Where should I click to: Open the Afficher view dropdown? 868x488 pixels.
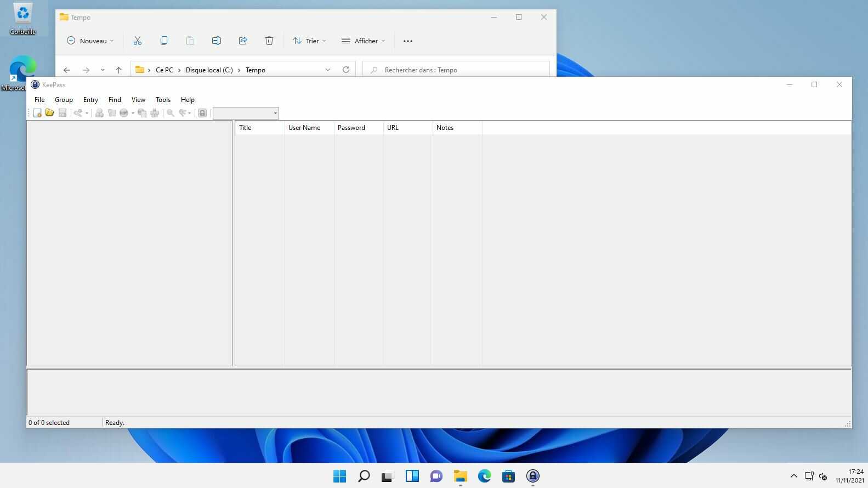pyautogui.click(x=363, y=41)
